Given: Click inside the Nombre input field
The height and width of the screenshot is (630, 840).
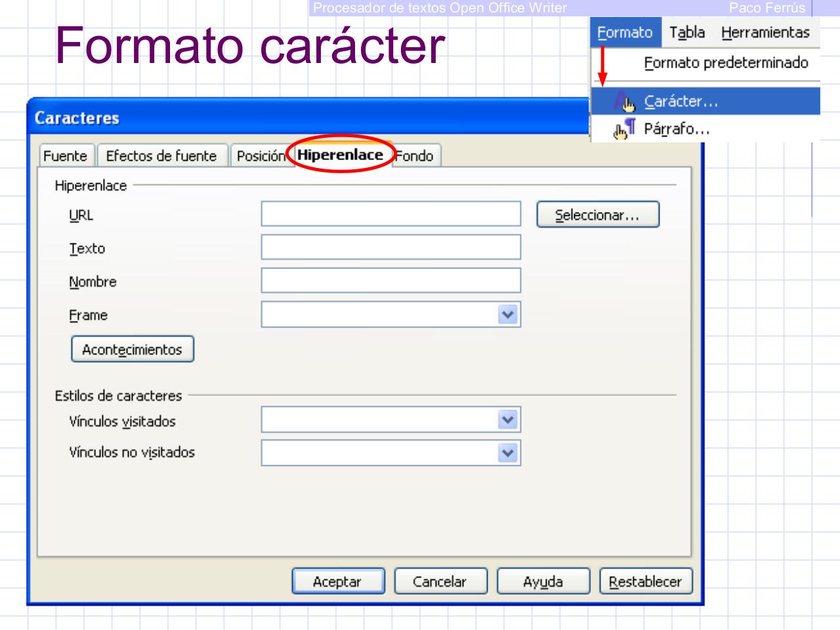Looking at the screenshot, I should coord(390,282).
